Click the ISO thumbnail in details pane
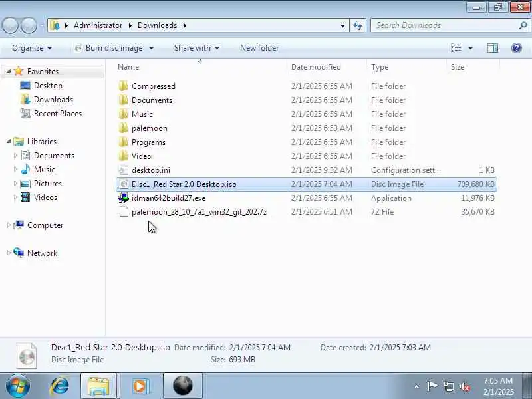Image resolution: width=532 pixels, height=399 pixels. (x=27, y=356)
